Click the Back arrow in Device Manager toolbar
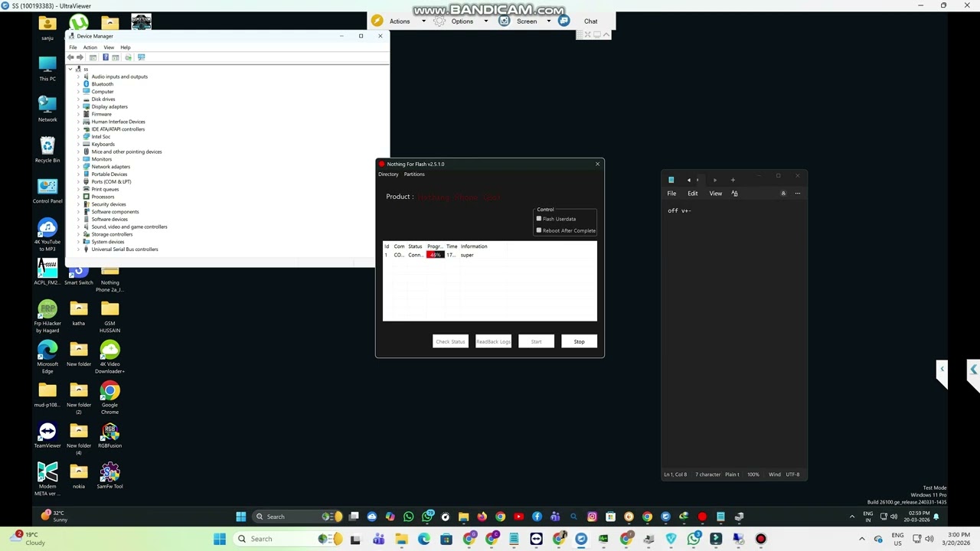Screen dimensions: 980x551 tap(70, 57)
